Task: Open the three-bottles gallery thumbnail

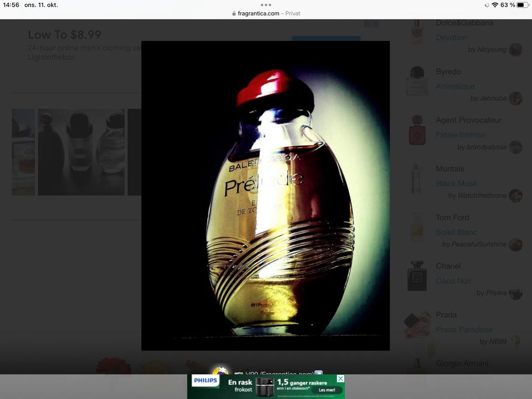Action: (x=81, y=152)
